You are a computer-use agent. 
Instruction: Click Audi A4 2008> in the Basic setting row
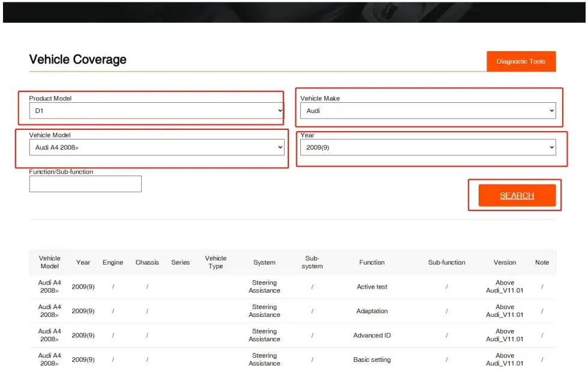tap(49, 360)
